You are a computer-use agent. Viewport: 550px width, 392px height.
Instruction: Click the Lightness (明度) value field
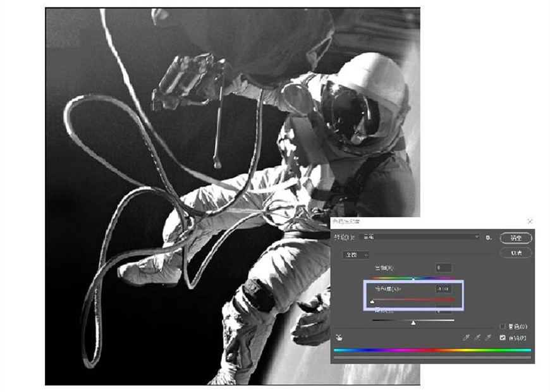tap(443, 311)
